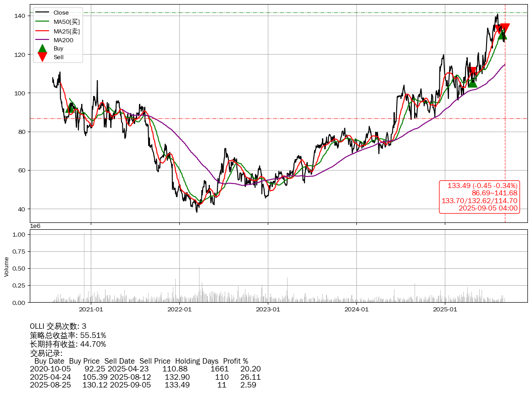Click the red sell marker from April 2025
Viewport: 532px width, 393px height.
[x=473, y=72]
